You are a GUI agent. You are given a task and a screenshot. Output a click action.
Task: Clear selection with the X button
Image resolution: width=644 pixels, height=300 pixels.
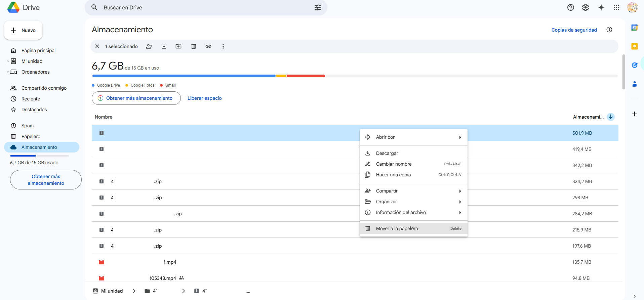97,46
